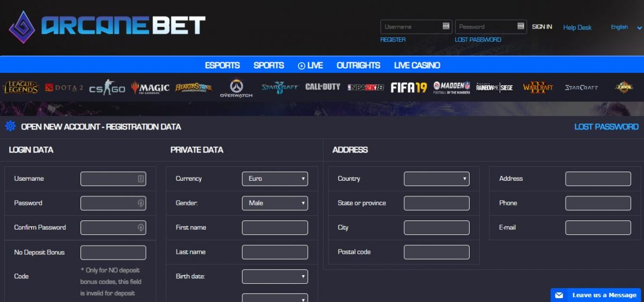644x302 pixels.
Task: Go to the SPORTS menu
Action: click(x=269, y=65)
